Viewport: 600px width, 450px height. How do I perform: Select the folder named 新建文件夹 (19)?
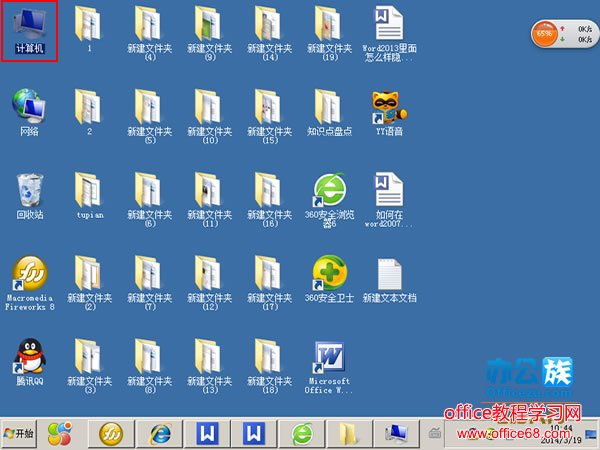coord(329,23)
